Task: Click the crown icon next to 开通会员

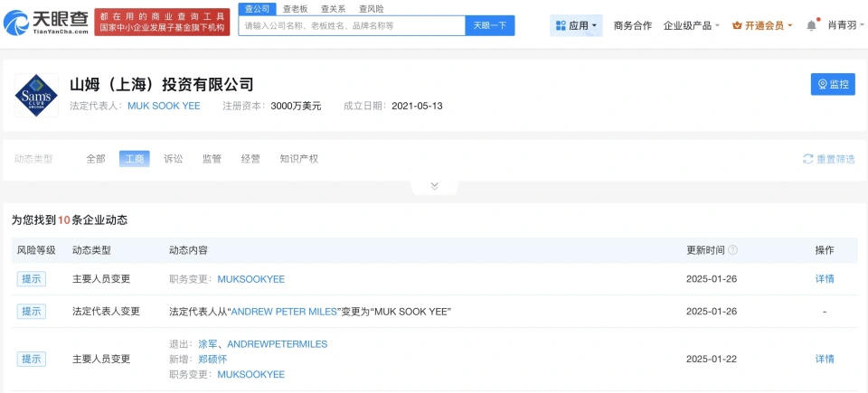Action: click(737, 25)
